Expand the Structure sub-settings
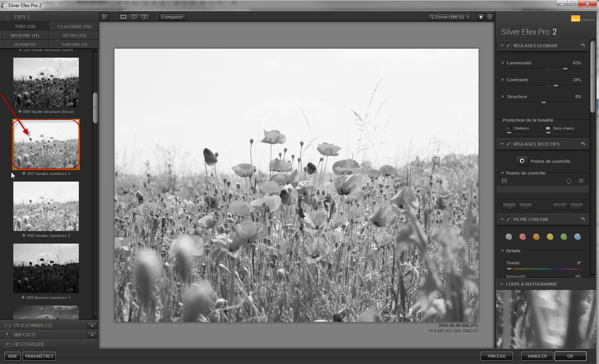This screenshot has width=599, height=364. coord(503,96)
